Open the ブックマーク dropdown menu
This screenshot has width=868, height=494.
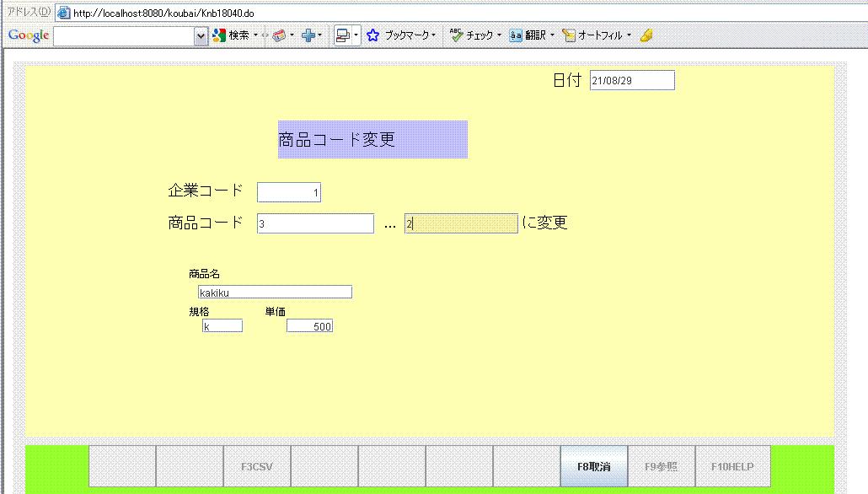click(x=433, y=35)
